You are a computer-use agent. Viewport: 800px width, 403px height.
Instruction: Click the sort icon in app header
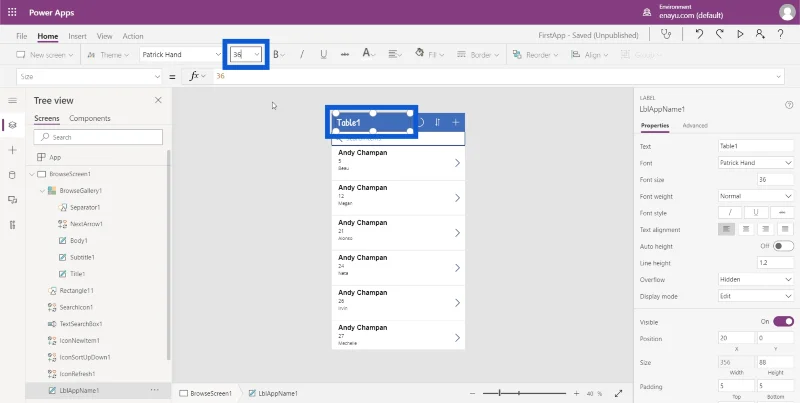coord(437,122)
